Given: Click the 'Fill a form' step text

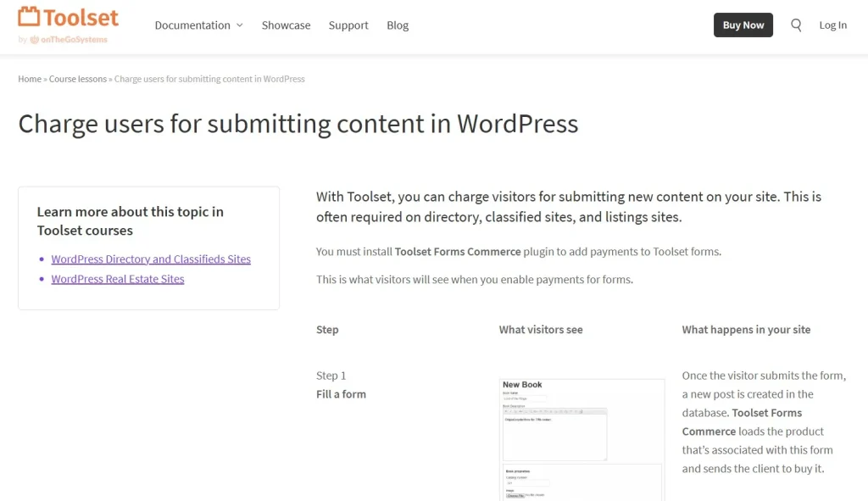Looking at the screenshot, I should tap(341, 394).
